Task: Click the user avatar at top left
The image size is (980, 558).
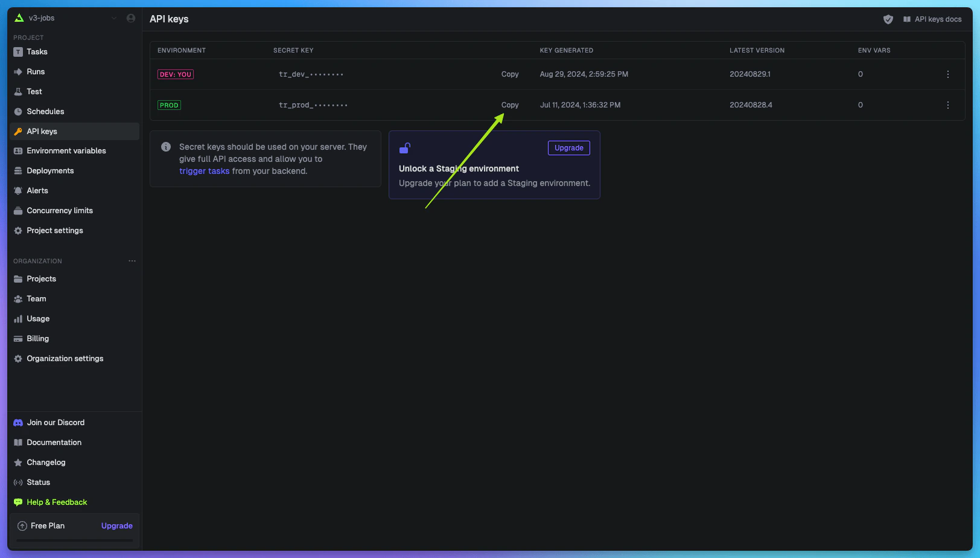Action: (130, 18)
